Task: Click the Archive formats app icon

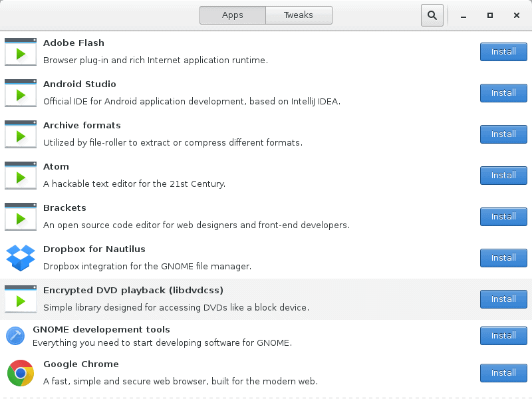Action: tap(21, 134)
